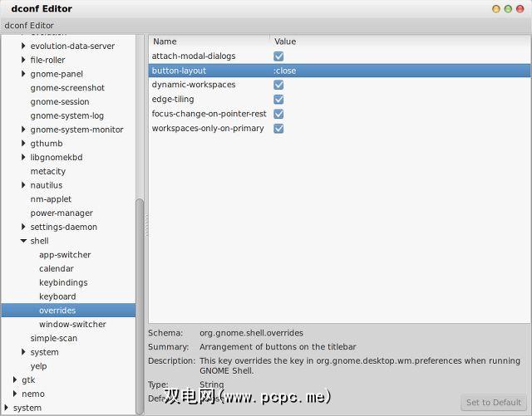This screenshot has width=532, height=416.
Task: Select the attach-modal-dialogs key name
Action: coord(194,56)
